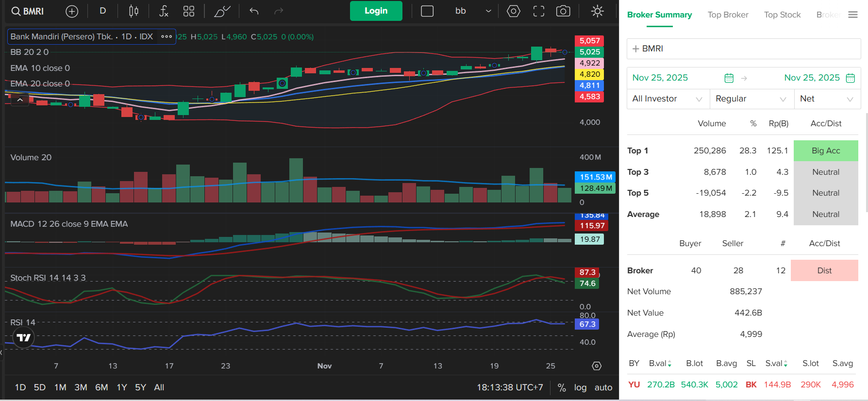
Task: Enter fullscreen chart mode
Action: (538, 11)
